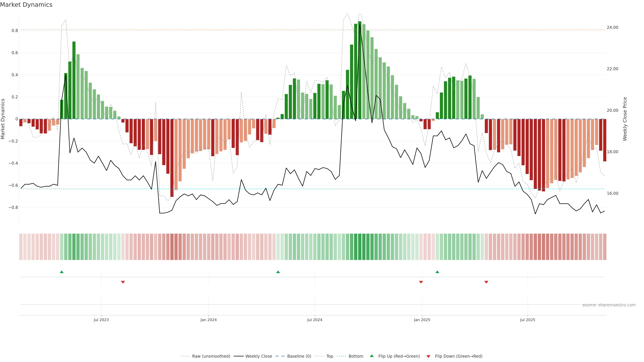Click the Flip Down triangle just before Jan 2025
This screenshot has height=362, width=644.
coord(421,282)
